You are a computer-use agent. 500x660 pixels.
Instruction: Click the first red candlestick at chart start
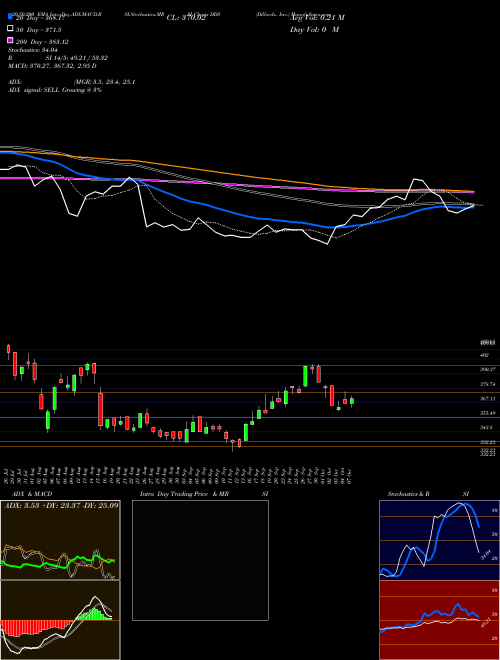click(8, 349)
